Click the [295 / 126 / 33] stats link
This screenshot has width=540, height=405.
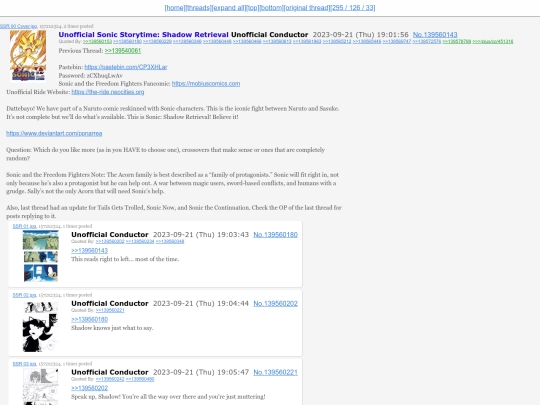point(353,8)
